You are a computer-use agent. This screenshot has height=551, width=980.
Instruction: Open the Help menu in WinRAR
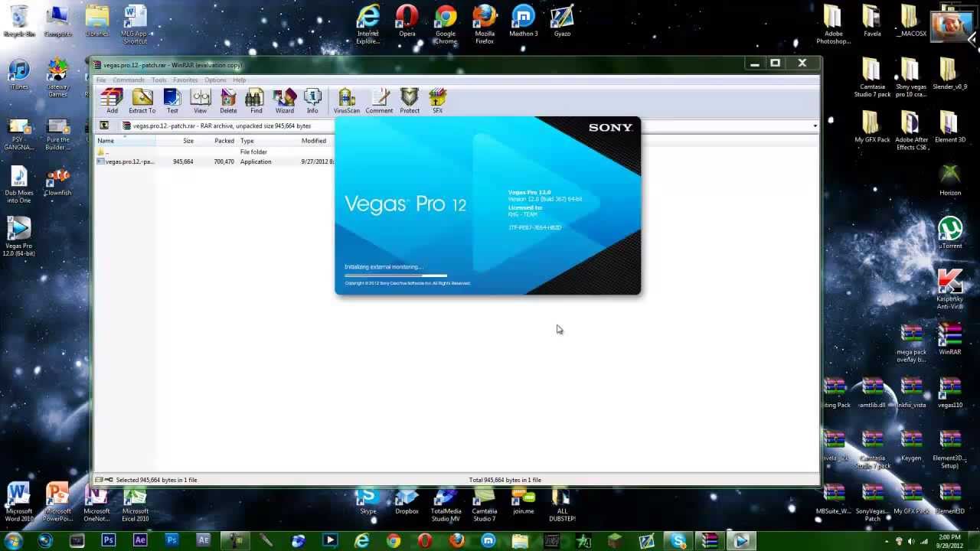[240, 80]
